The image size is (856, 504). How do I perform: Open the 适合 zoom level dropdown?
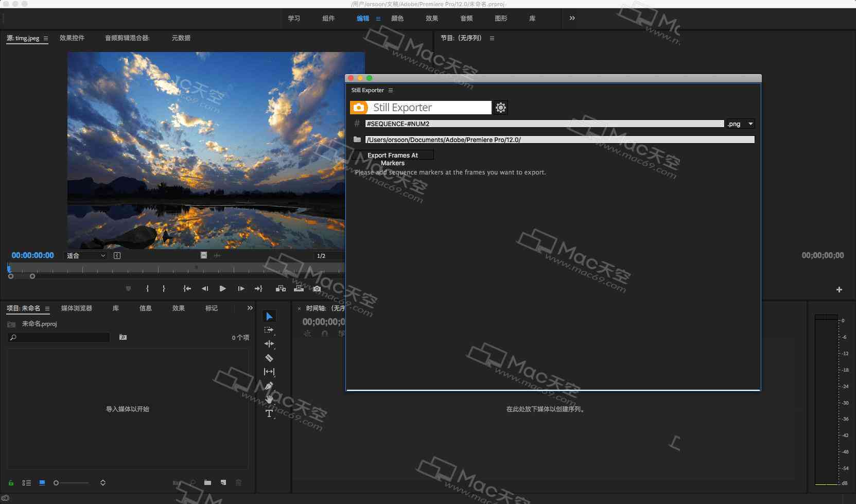(85, 256)
